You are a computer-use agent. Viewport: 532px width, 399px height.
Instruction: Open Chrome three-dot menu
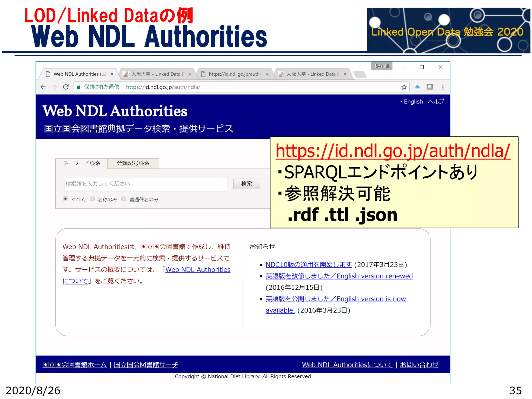[x=443, y=87]
